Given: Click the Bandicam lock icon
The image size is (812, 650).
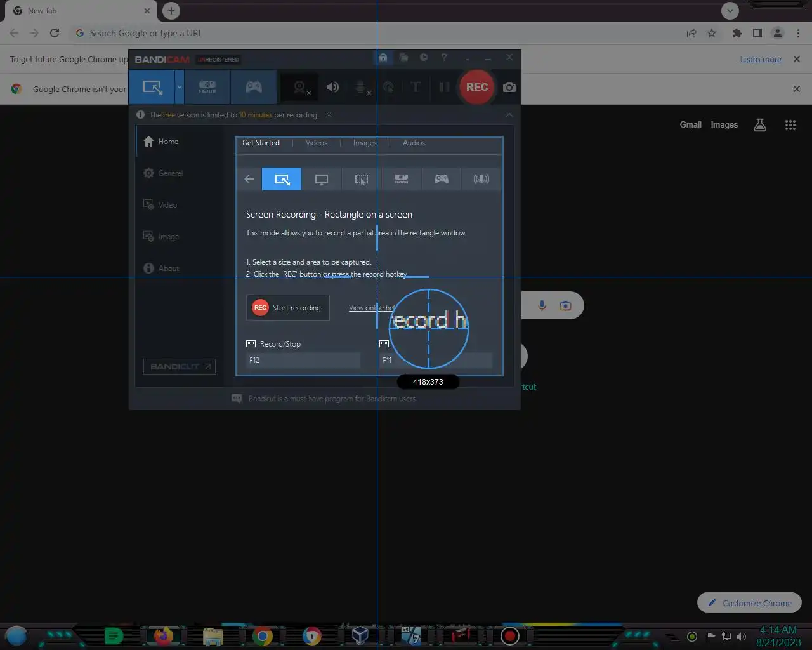Looking at the screenshot, I should pos(383,58).
